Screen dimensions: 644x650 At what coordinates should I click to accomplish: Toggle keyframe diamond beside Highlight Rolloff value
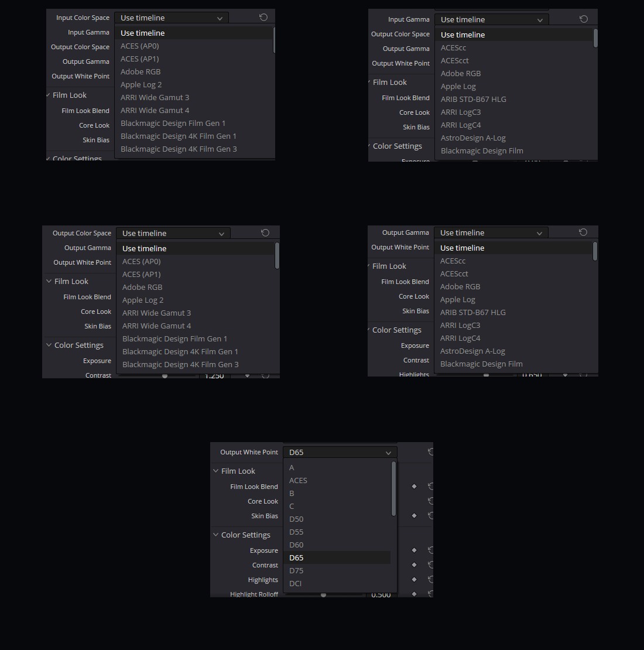tap(414, 594)
